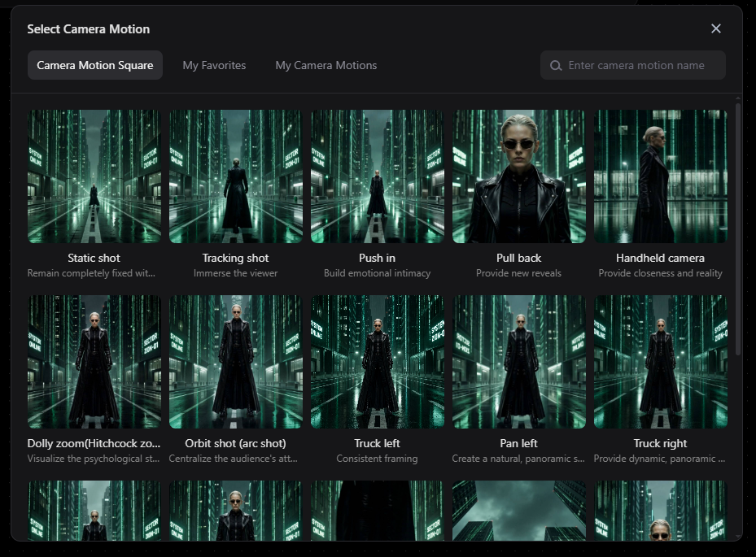Click the 'Truck left' title text
The height and width of the screenshot is (557, 756).
(377, 443)
